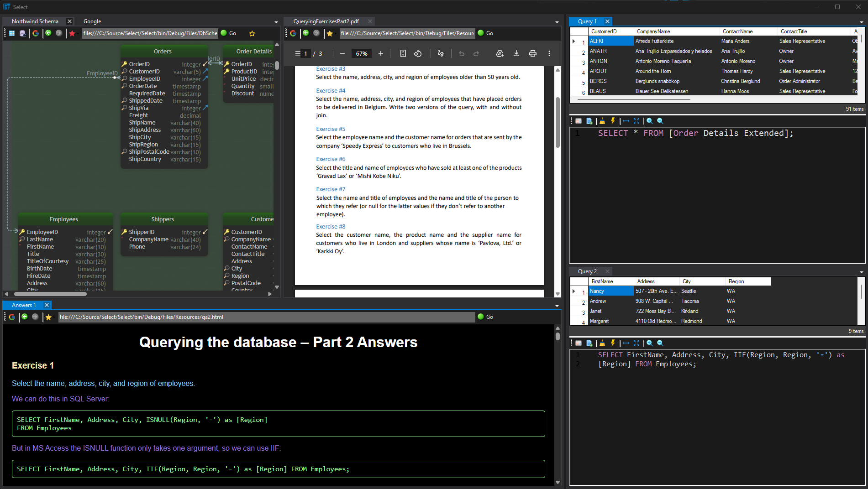Click the Google icon in Answers 1 toolbar

[12, 317]
